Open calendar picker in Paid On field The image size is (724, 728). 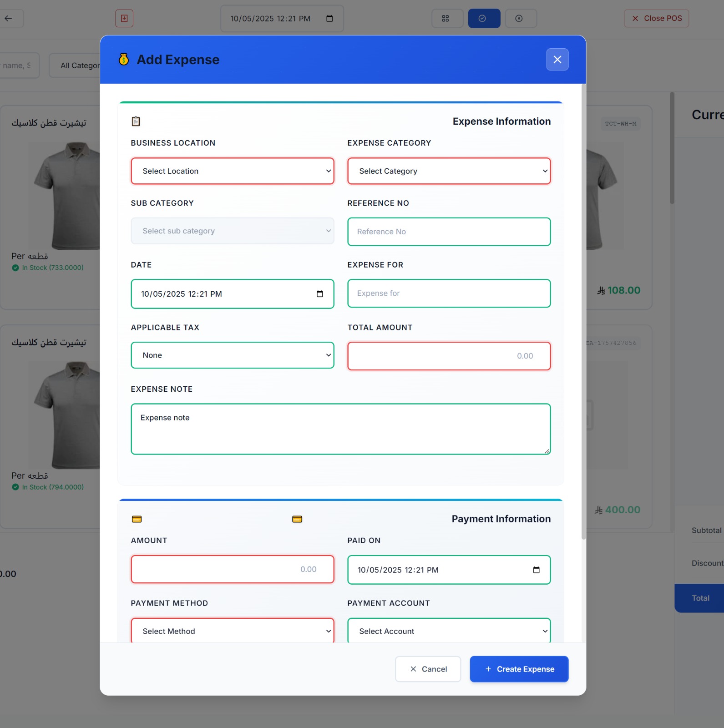coord(536,570)
